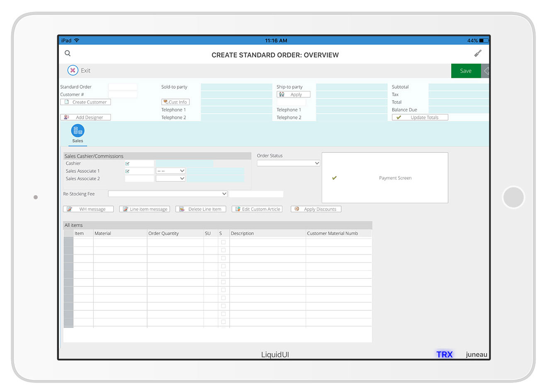Expand Sales Associate 2 dropdown
The width and height of the screenshot is (551, 392).
coord(170,179)
